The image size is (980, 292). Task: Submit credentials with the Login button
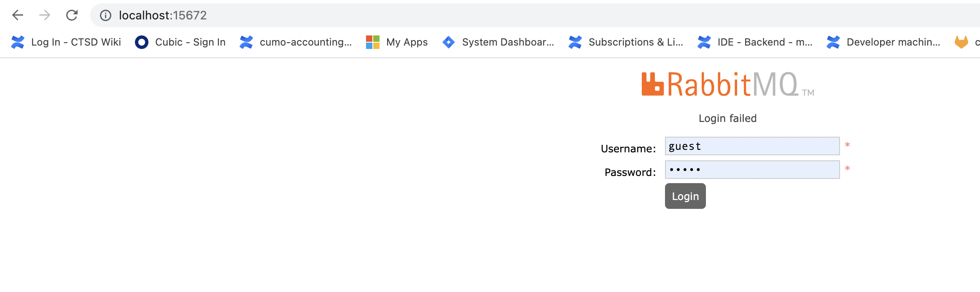pyautogui.click(x=685, y=196)
